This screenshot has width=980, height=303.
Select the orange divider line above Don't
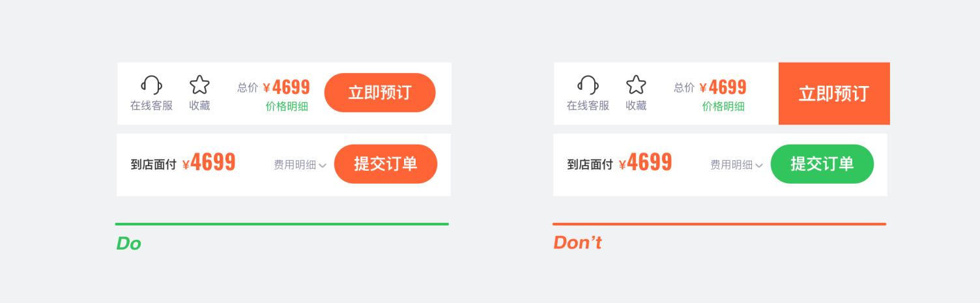pos(719,224)
